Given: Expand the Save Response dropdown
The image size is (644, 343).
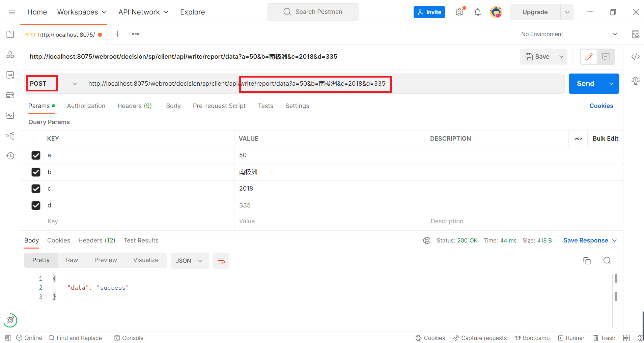Looking at the screenshot, I should (x=590, y=240).
